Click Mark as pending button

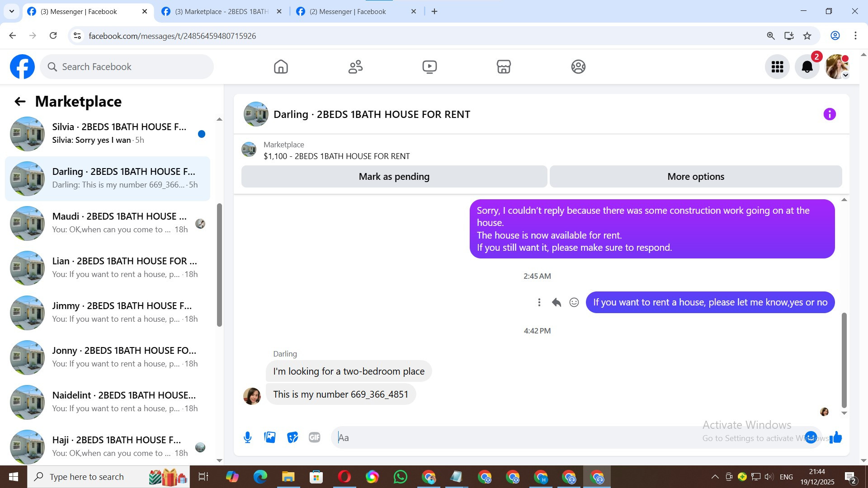[394, 177]
